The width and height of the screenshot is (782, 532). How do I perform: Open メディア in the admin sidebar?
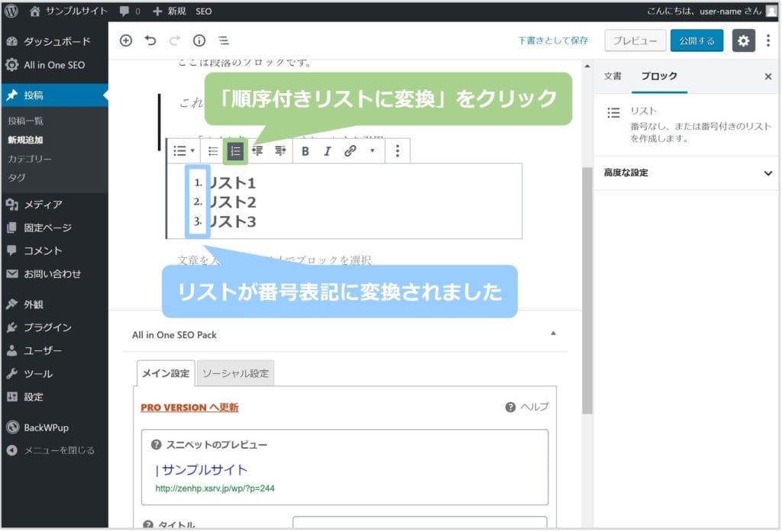[43, 205]
